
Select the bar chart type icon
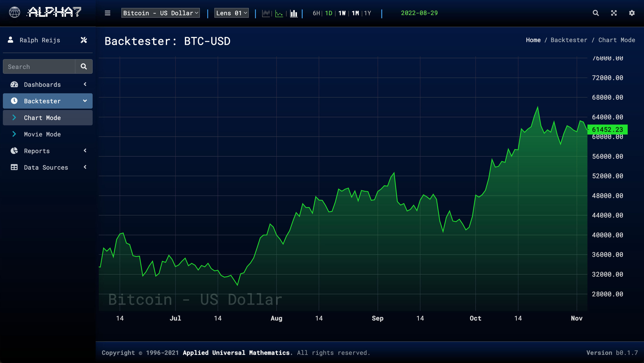point(294,13)
